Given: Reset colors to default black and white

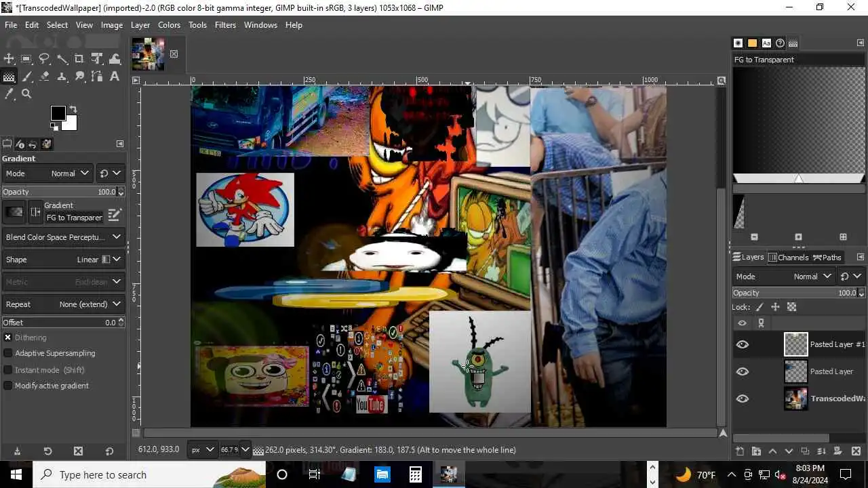Looking at the screenshot, I should click(54, 126).
